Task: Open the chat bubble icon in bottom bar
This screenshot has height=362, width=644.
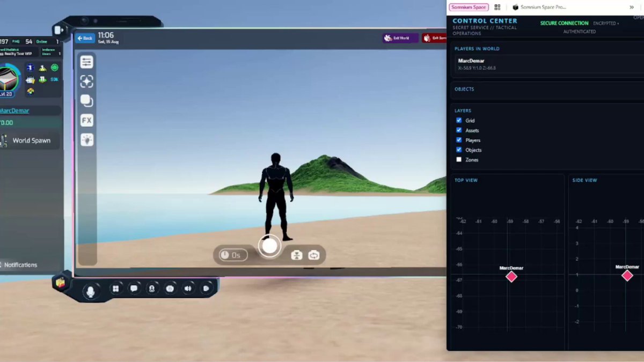Action: (134, 289)
